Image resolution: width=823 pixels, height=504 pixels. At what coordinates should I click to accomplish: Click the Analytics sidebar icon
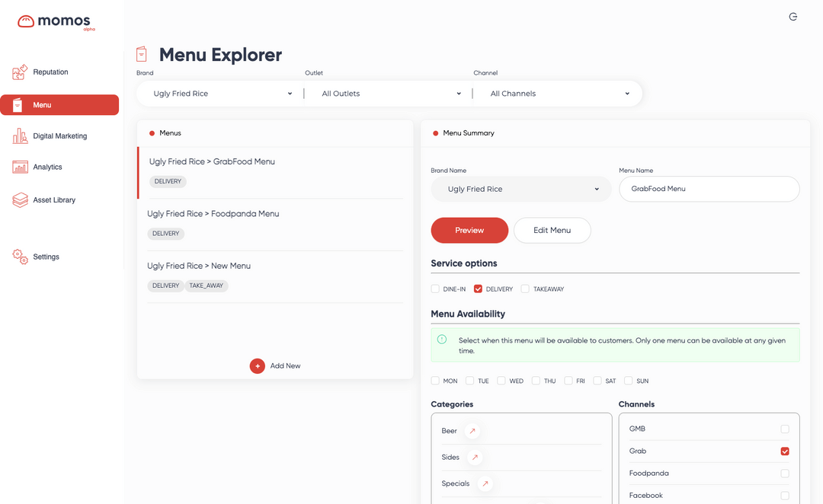[20, 167]
